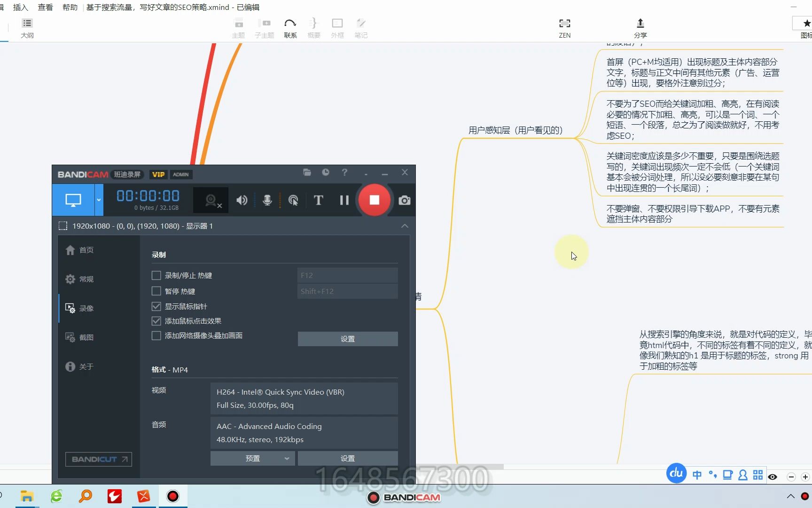This screenshot has height=508, width=812.
Task: Open the 预置 dropdown button
Action: (x=253, y=458)
